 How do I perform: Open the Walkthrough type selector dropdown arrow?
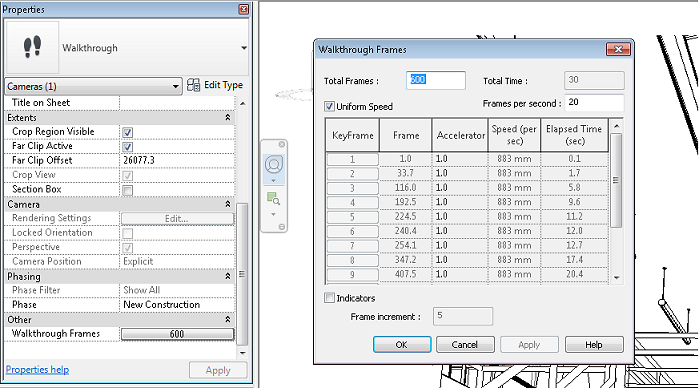point(244,48)
